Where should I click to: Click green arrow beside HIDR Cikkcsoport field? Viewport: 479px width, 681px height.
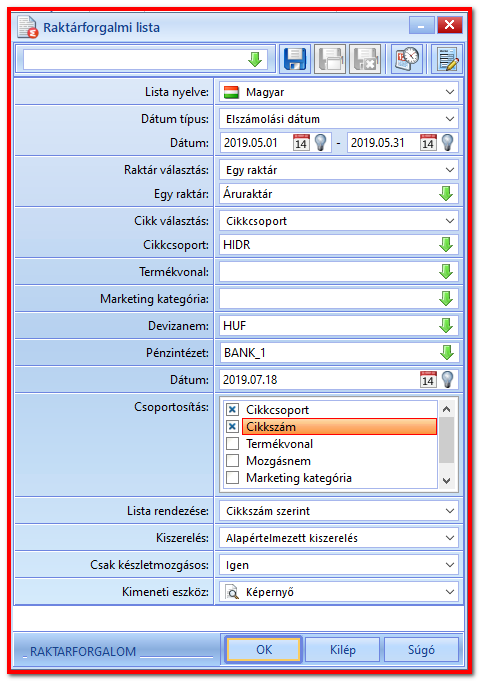pos(446,245)
